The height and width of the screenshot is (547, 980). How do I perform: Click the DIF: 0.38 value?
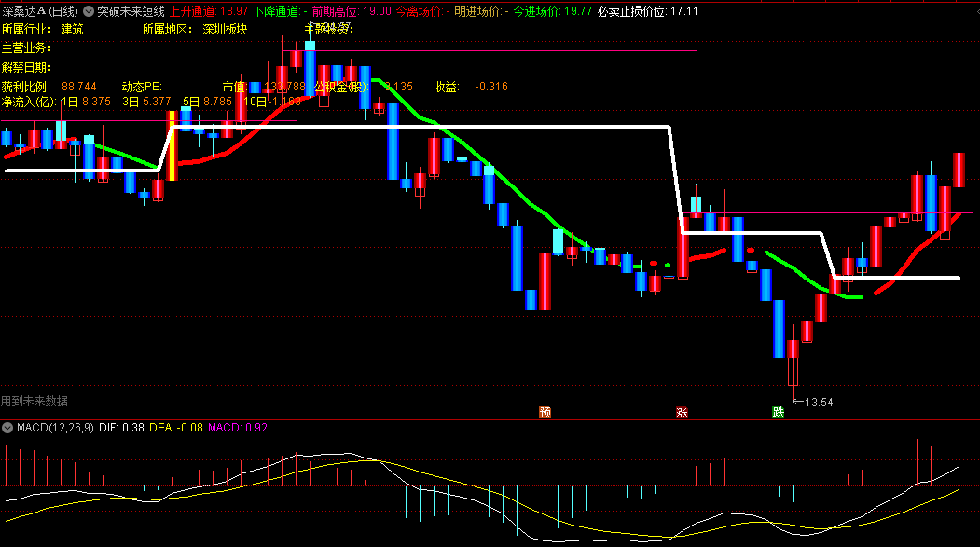point(121,428)
